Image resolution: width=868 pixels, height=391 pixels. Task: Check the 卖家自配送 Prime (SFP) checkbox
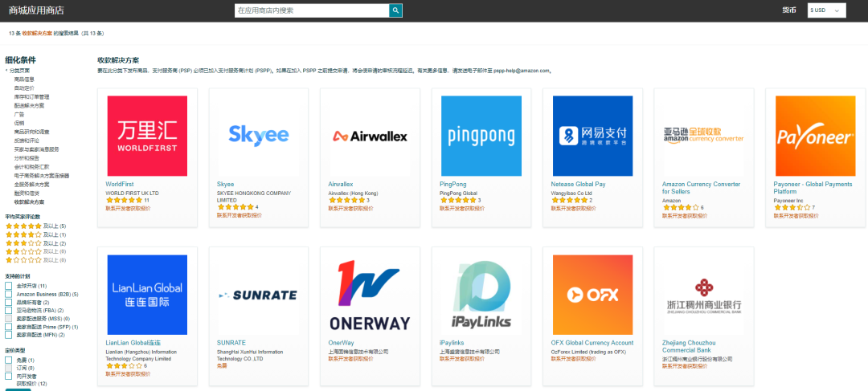pos(8,327)
